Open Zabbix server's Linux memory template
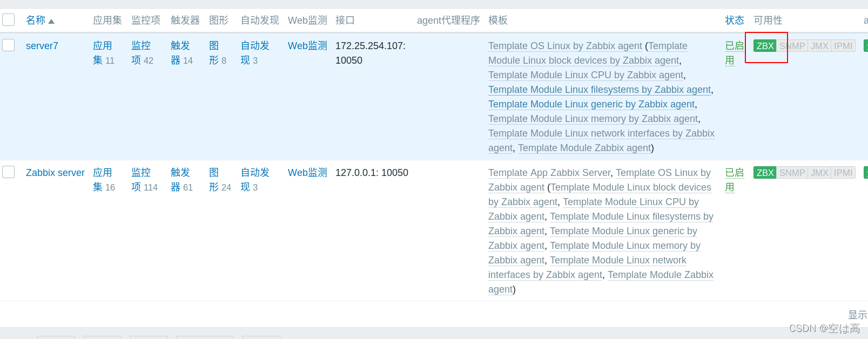The width and height of the screenshot is (868, 339). tap(625, 246)
